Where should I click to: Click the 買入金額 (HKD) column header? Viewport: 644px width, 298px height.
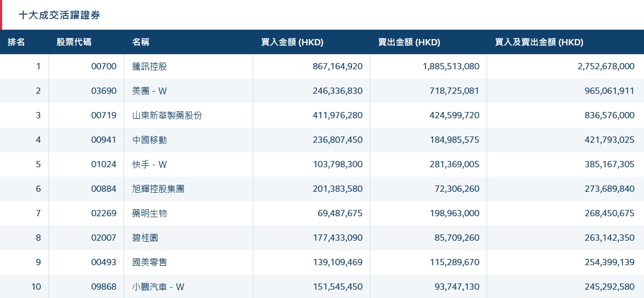coord(293,42)
